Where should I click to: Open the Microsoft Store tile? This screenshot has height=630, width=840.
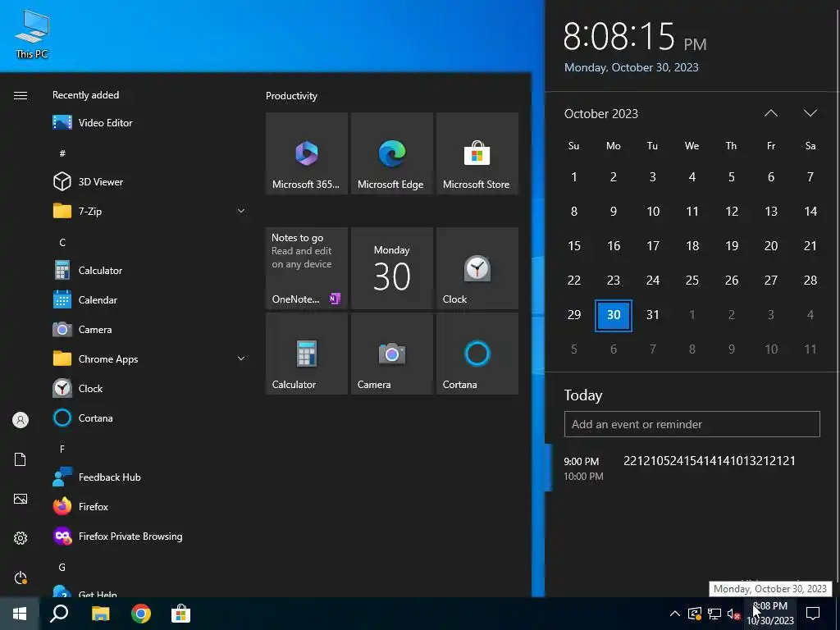(477, 153)
